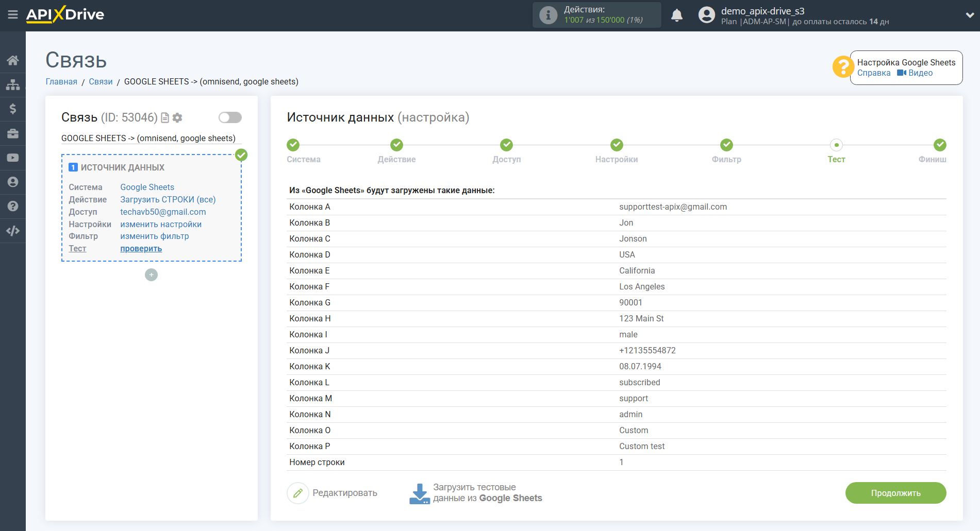Image resolution: width=980 pixels, height=531 pixels.
Task: Click the dollar billing icon in the sidebar
Action: click(13, 109)
